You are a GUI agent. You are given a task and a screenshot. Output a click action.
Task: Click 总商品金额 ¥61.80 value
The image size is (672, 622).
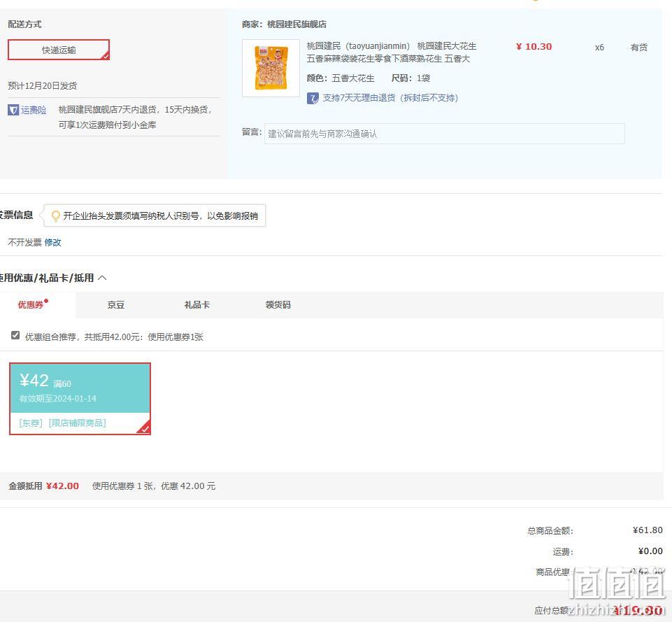[648, 530]
